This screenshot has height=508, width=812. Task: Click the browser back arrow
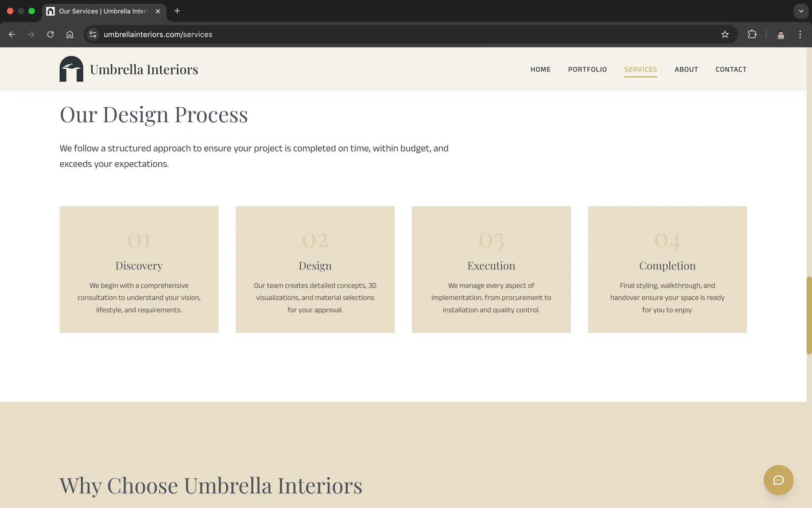[x=12, y=34]
